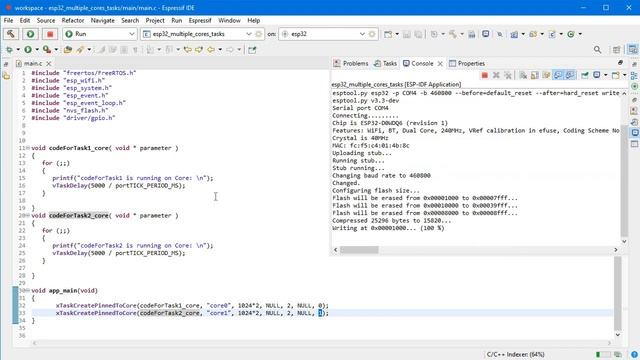
Task: Click the Build hammer button
Action: click(x=11, y=34)
